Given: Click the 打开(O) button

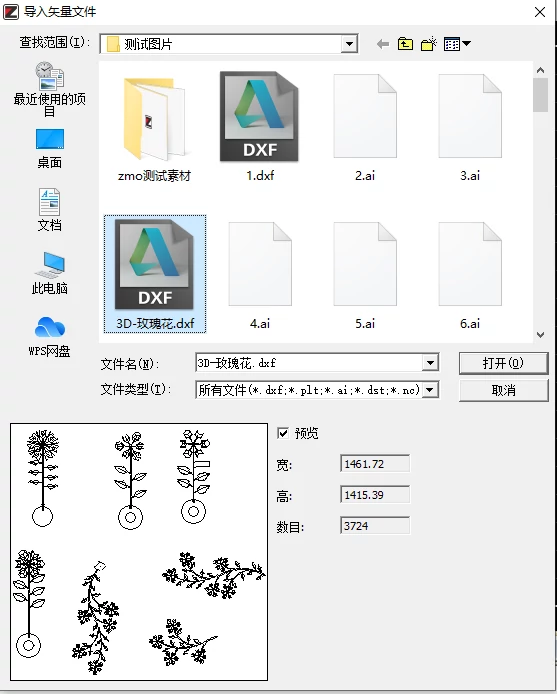Looking at the screenshot, I should 503,363.
